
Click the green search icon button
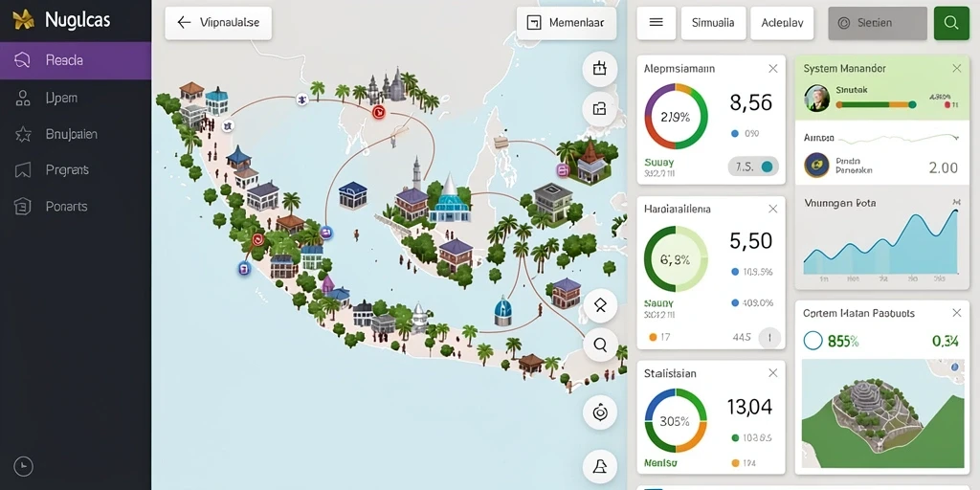click(x=951, y=23)
